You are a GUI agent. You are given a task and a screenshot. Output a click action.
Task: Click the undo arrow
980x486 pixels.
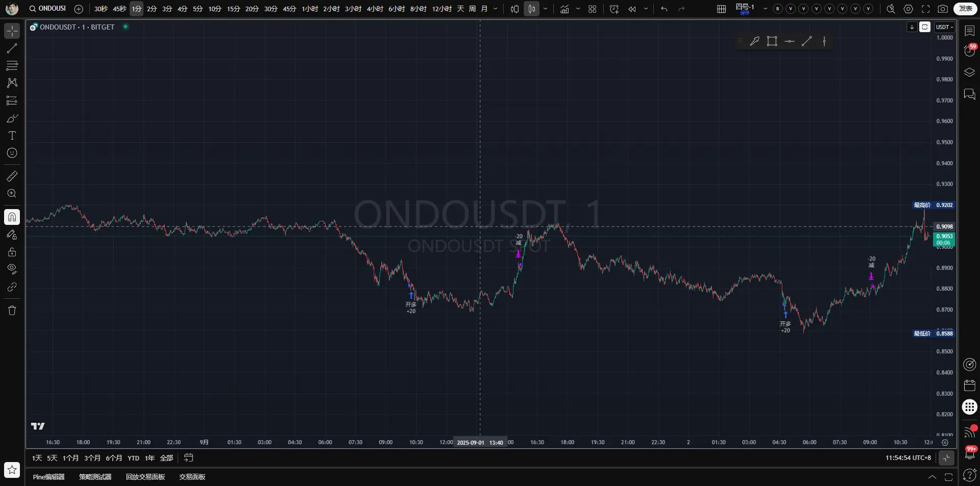664,9
